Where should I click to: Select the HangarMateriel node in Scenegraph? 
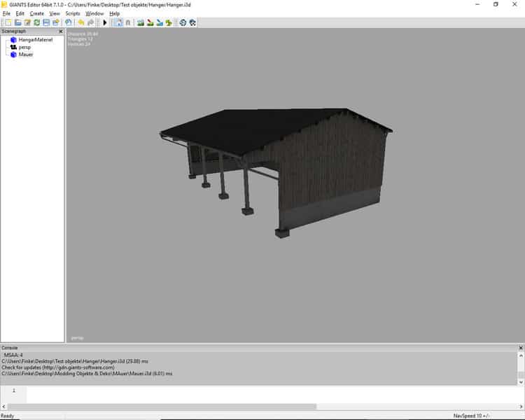[x=35, y=40]
